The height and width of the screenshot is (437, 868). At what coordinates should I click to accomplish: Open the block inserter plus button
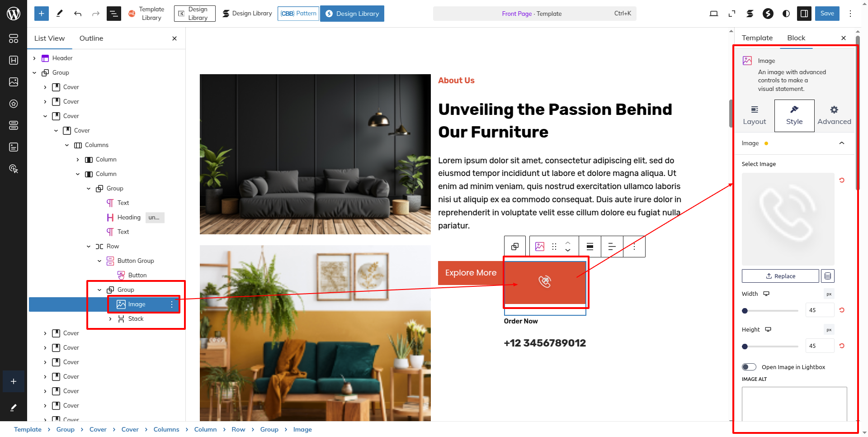[x=41, y=14]
